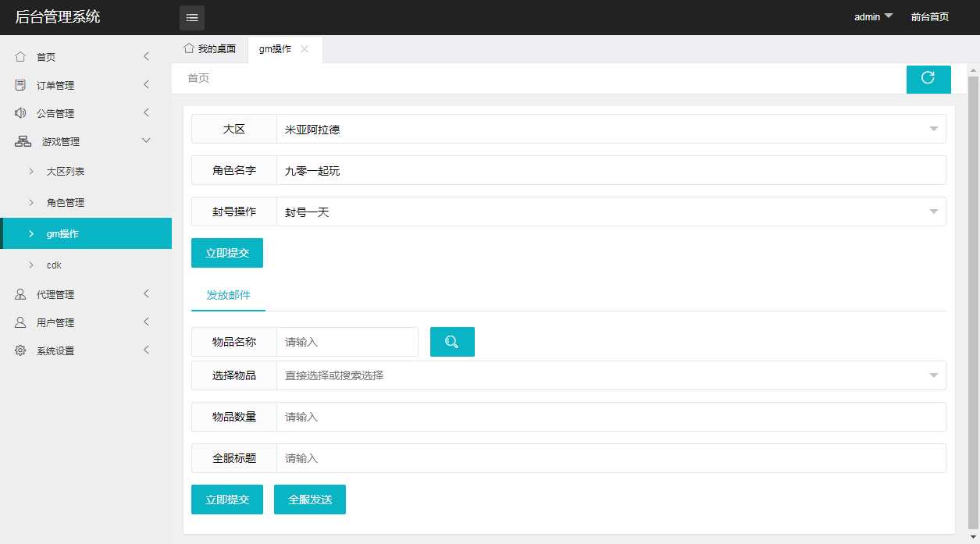The height and width of the screenshot is (544, 980).
Task: Open the admin account dropdown
Action: pyautogui.click(x=872, y=16)
